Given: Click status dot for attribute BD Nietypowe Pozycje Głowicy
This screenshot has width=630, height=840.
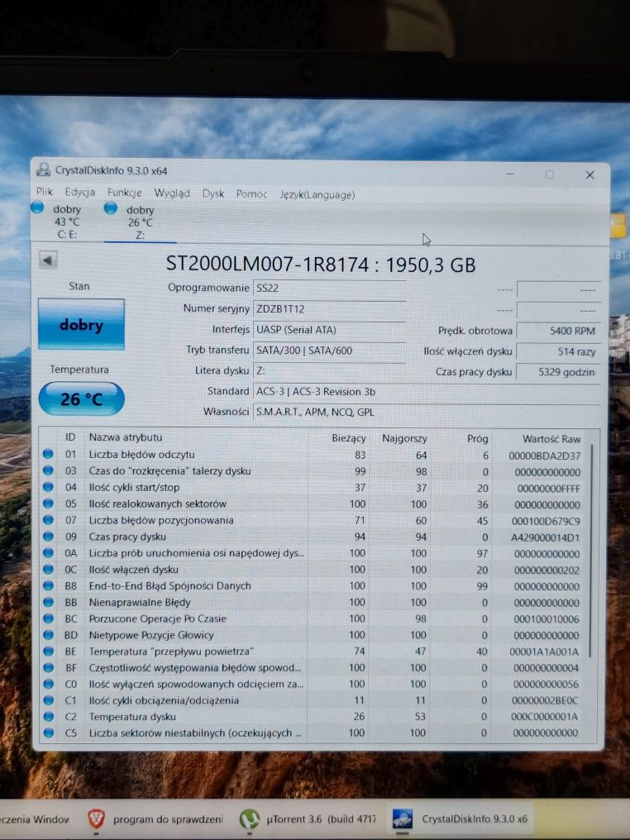Looking at the screenshot, I should (48, 635).
